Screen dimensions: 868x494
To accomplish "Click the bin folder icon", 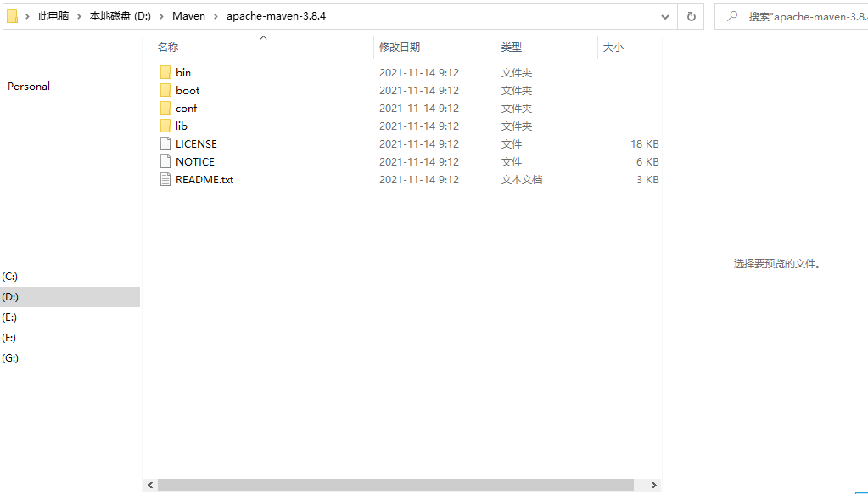I will [x=165, y=72].
